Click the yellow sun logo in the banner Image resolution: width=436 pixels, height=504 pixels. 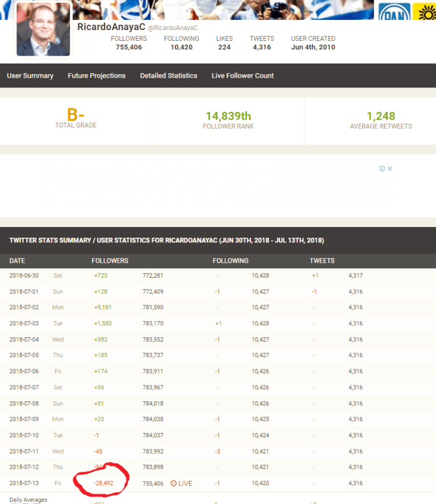tap(425, 12)
